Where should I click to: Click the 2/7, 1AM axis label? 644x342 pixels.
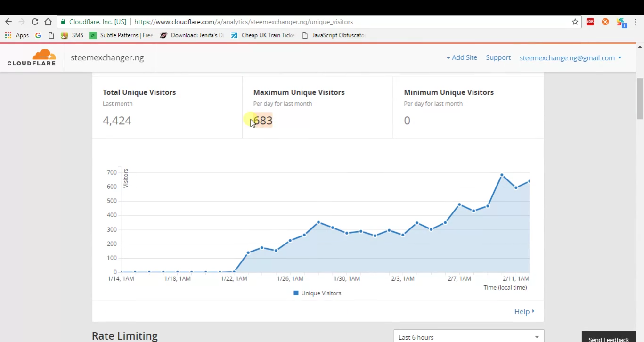pyautogui.click(x=459, y=278)
